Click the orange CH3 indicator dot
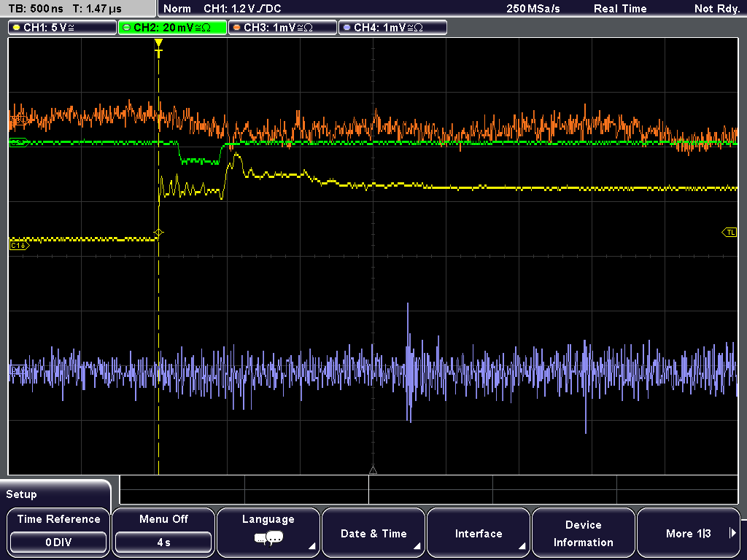Screen dimensions: 747x560 click(237, 28)
